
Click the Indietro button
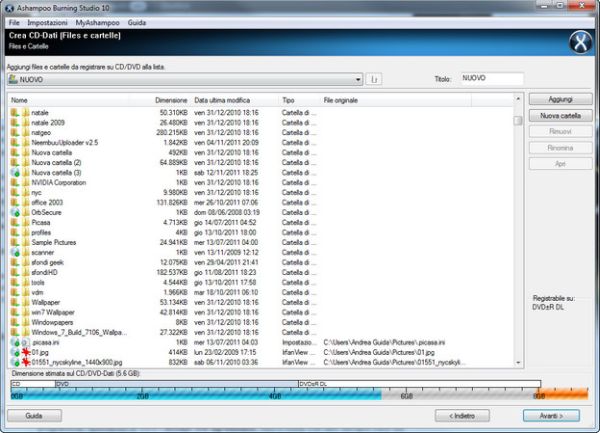point(462,415)
